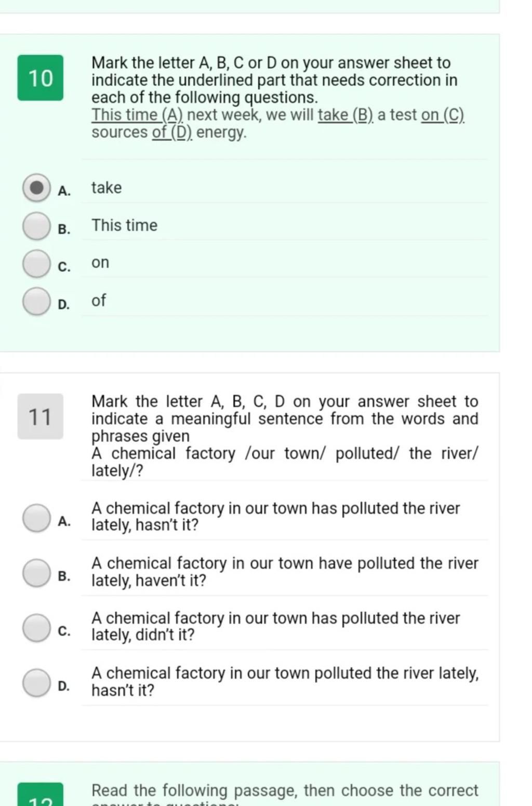Image resolution: width=532 pixels, height=806 pixels.
Task: Click the green question number 10 badge
Action: [41, 78]
